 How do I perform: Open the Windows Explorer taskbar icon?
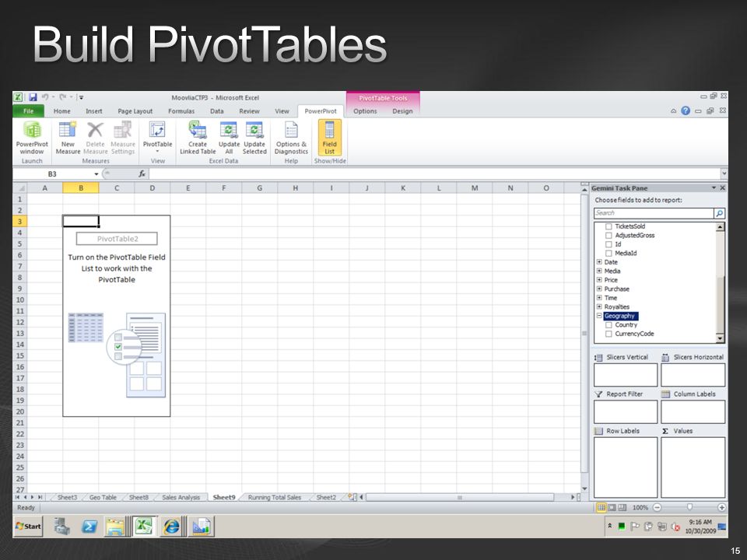coord(115,527)
